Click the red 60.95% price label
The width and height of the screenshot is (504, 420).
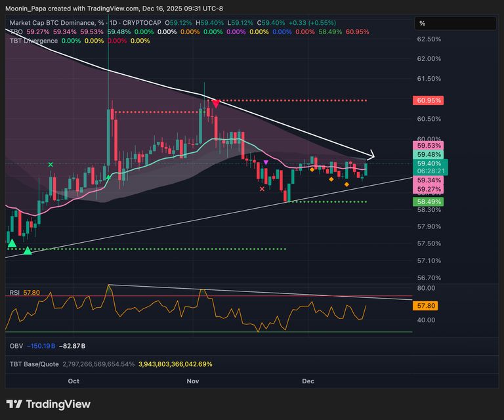[x=429, y=101]
